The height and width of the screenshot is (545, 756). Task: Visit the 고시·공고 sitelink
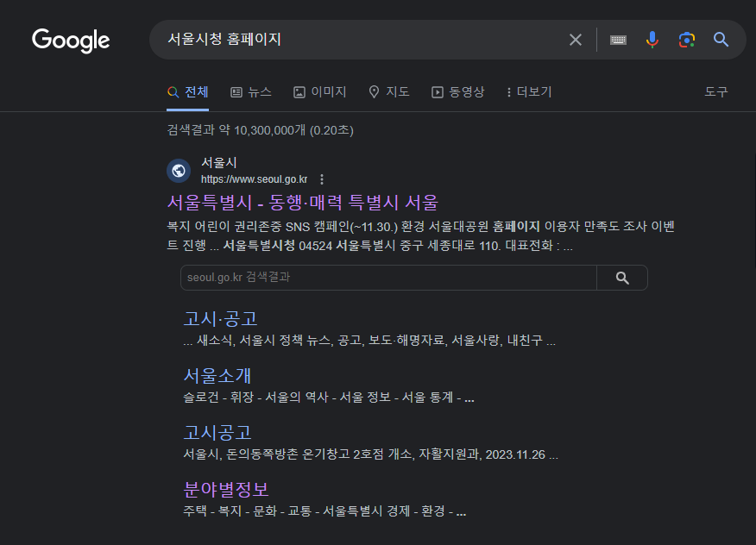219,318
